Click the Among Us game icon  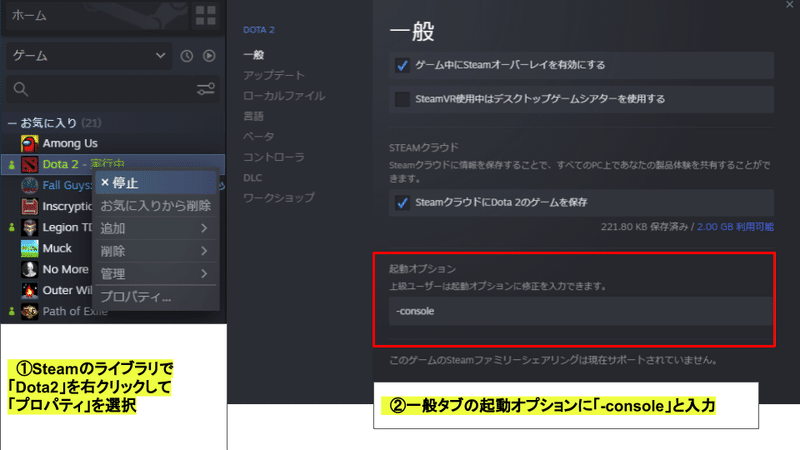[30, 143]
